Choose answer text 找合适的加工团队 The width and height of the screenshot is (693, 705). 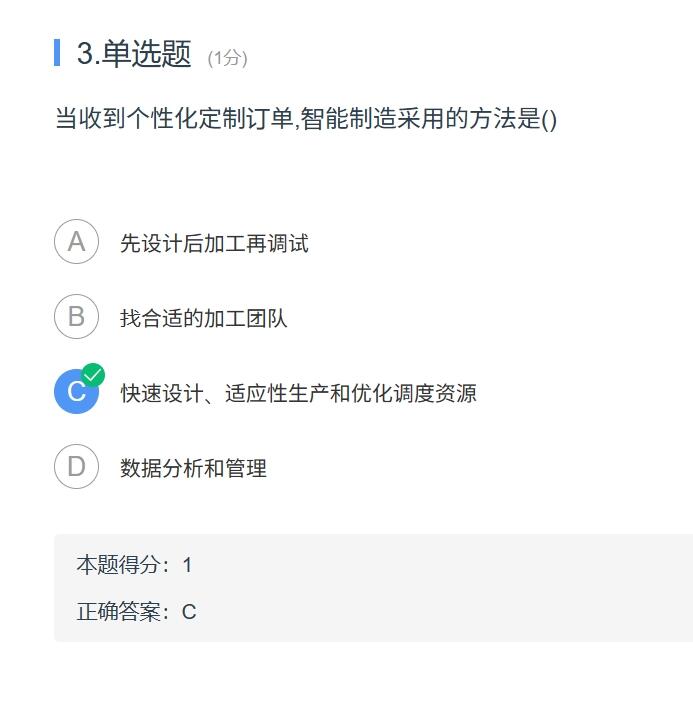pyautogui.click(x=204, y=318)
